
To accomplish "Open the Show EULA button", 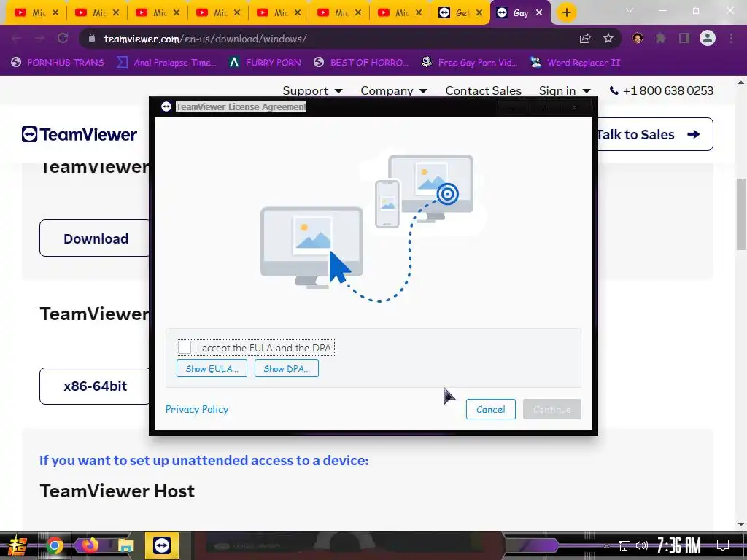I will [x=212, y=368].
